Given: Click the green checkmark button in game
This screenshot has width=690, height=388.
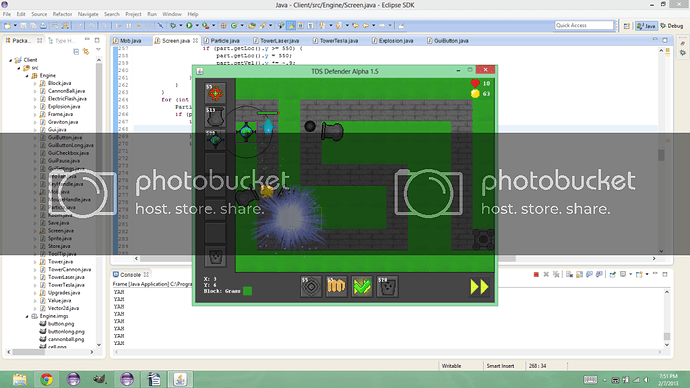Looking at the screenshot, I should point(362,287).
